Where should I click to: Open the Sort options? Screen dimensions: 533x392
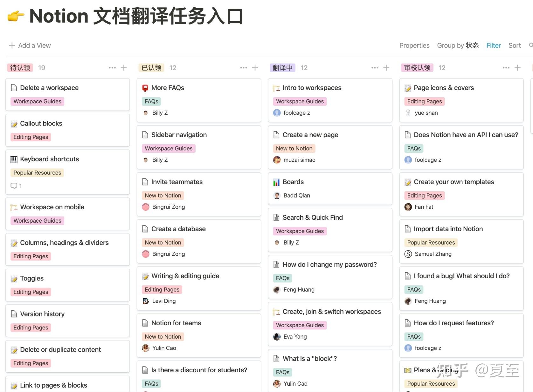pyautogui.click(x=515, y=45)
